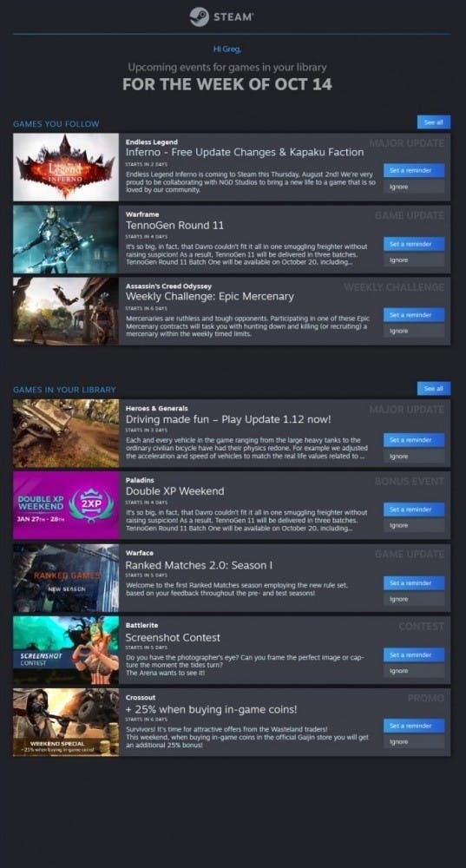Ignore the Heroes & Generals update
Image resolution: width=466 pixels, height=868 pixels.
(414, 457)
